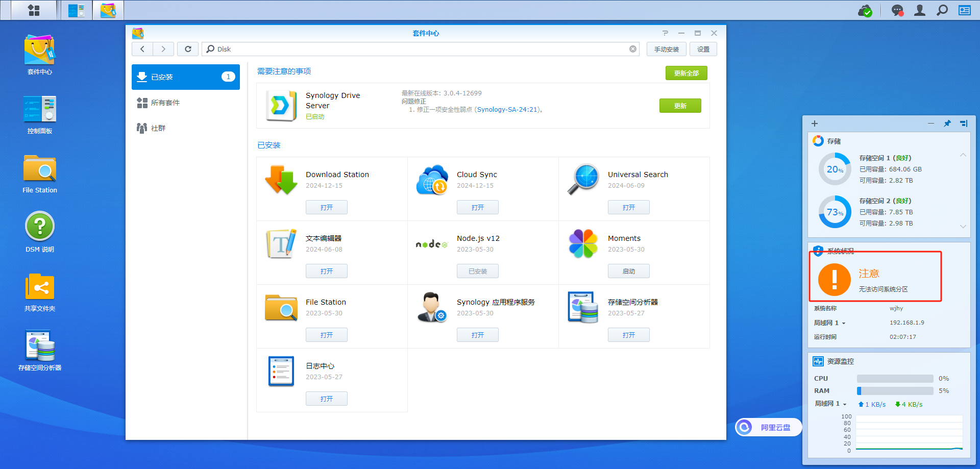This screenshot has width=980, height=469.
Task: Open the user account options
Action: pos(920,10)
